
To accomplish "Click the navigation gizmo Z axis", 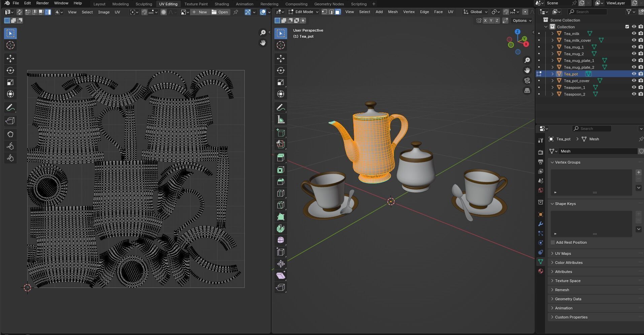I will (x=517, y=32).
